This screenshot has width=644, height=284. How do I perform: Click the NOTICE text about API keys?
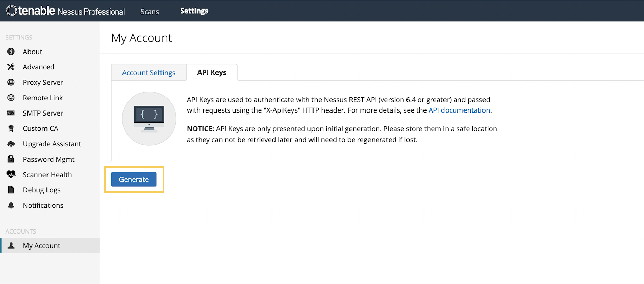[x=342, y=134]
